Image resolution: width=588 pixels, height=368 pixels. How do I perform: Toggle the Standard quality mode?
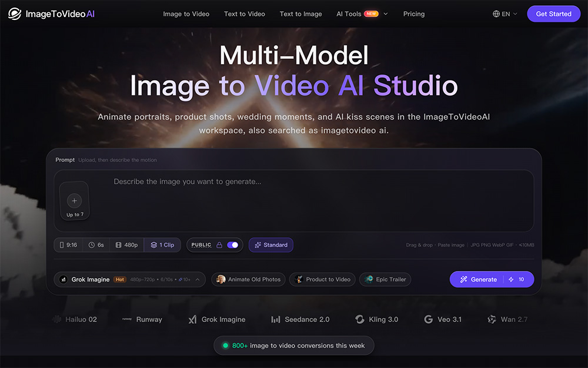[x=270, y=245]
